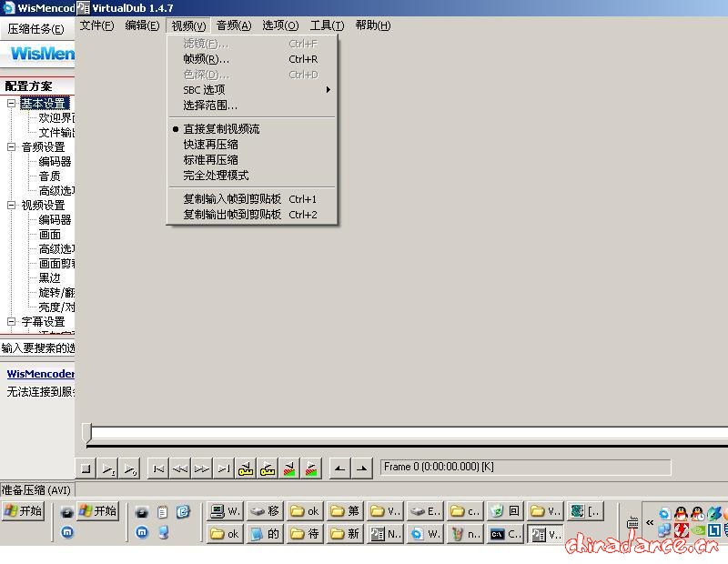Image resolution: width=728 pixels, height=564 pixels.
Task: Click the Stop playback button
Action: pos(86,468)
